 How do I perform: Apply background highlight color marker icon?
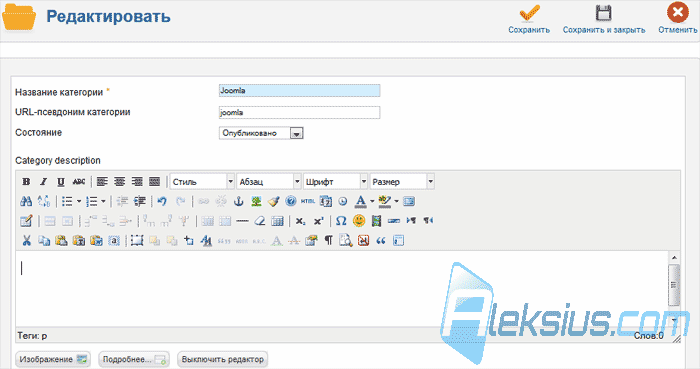[x=384, y=201]
